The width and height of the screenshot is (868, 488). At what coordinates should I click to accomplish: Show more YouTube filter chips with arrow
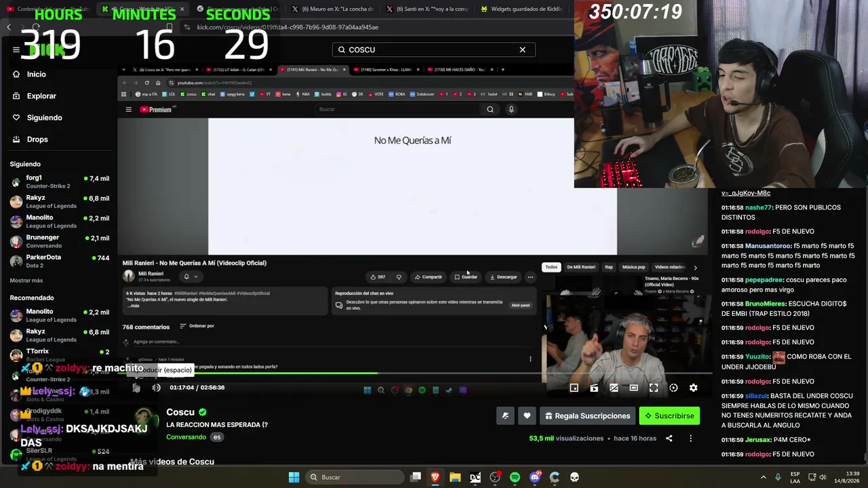pyautogui.click(x=695, y=267)
